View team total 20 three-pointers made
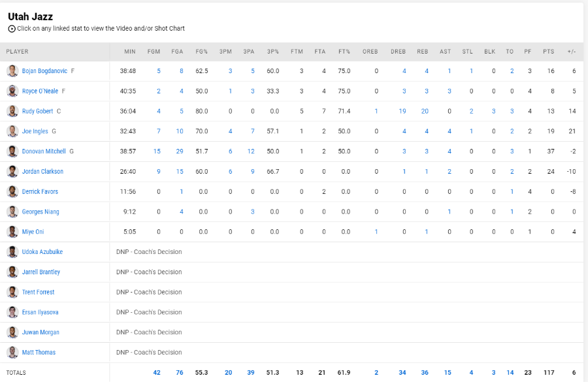This screenshot has height=382, width=588. tap(229, 373)
